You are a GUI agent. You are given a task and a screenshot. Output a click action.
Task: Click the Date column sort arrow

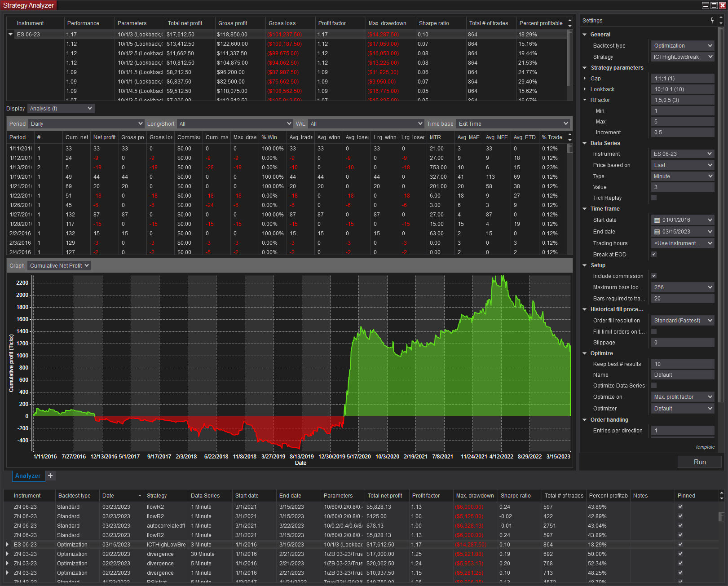(140, 496)
